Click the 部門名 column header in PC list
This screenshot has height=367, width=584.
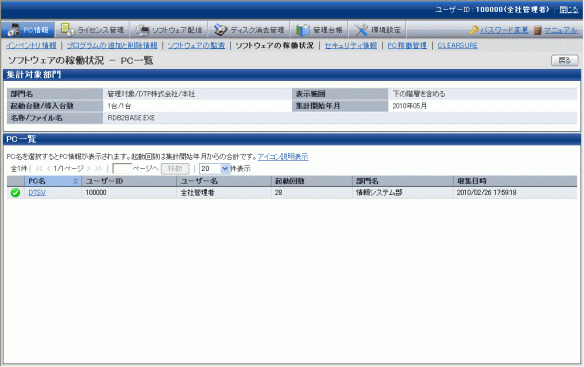click(x=403, y=181)
